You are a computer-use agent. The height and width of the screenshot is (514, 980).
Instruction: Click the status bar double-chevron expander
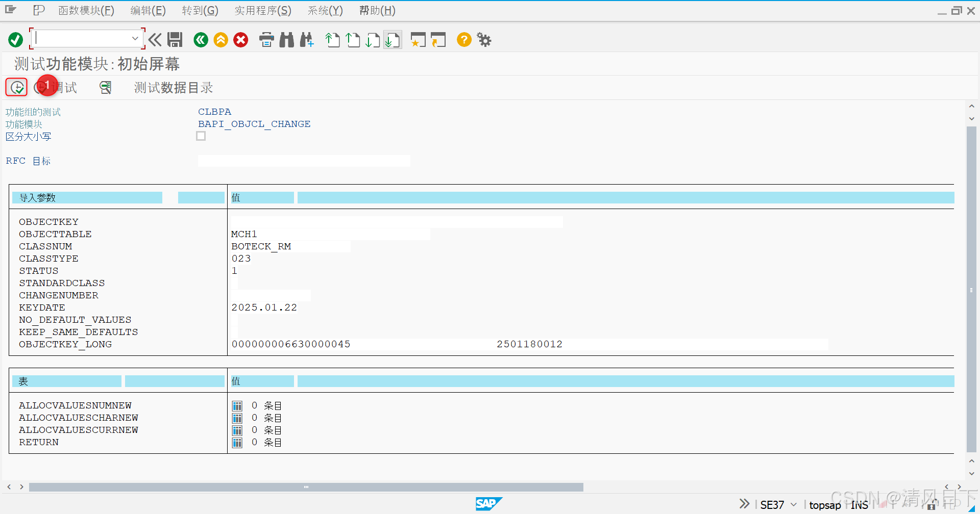[x=745, y=504]
